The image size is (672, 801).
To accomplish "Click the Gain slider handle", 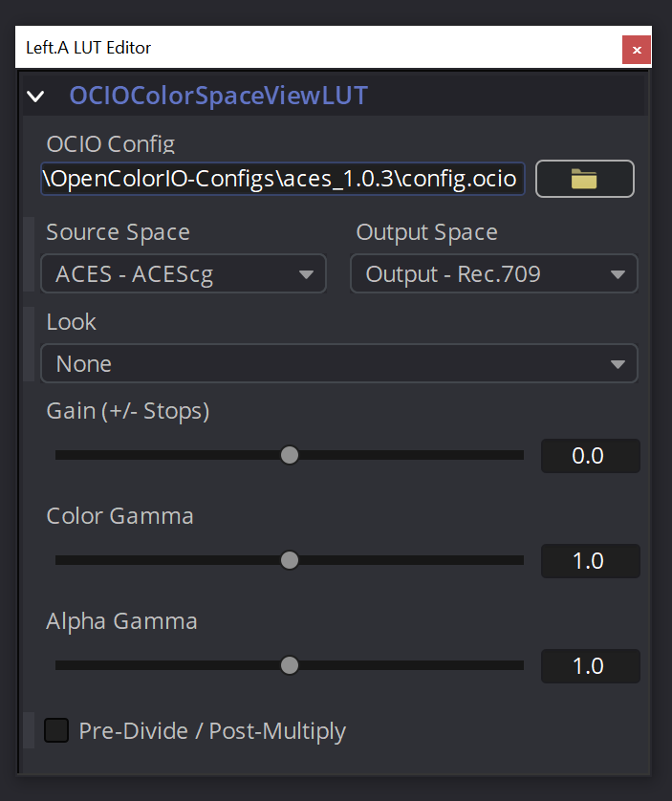I will point(290,455).
